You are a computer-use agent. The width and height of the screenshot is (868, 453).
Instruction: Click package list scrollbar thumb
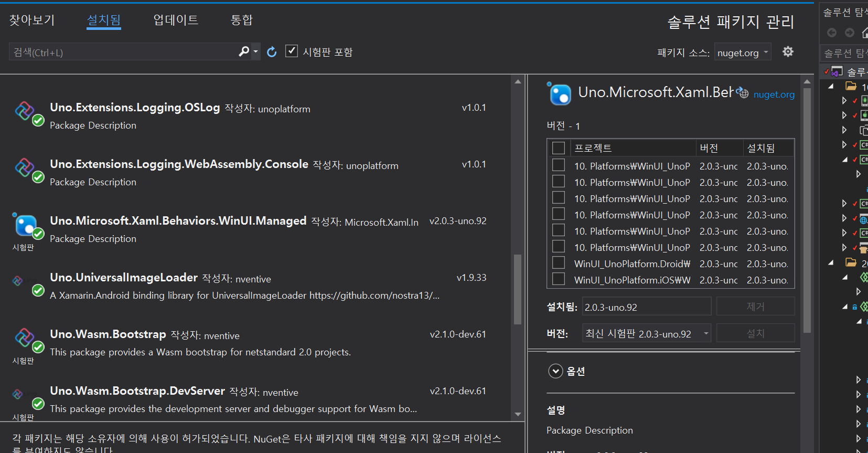518,289
